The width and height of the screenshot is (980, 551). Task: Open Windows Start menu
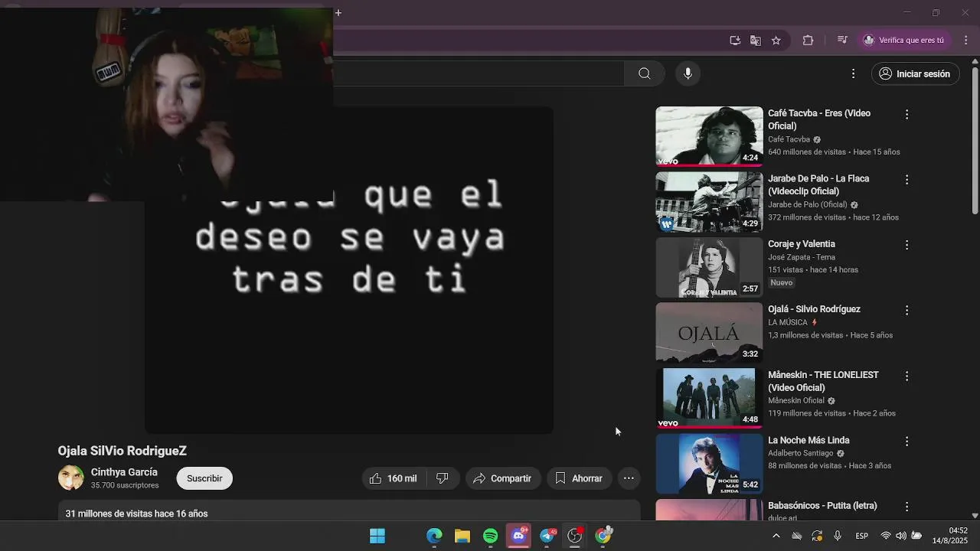click(377, 536)
